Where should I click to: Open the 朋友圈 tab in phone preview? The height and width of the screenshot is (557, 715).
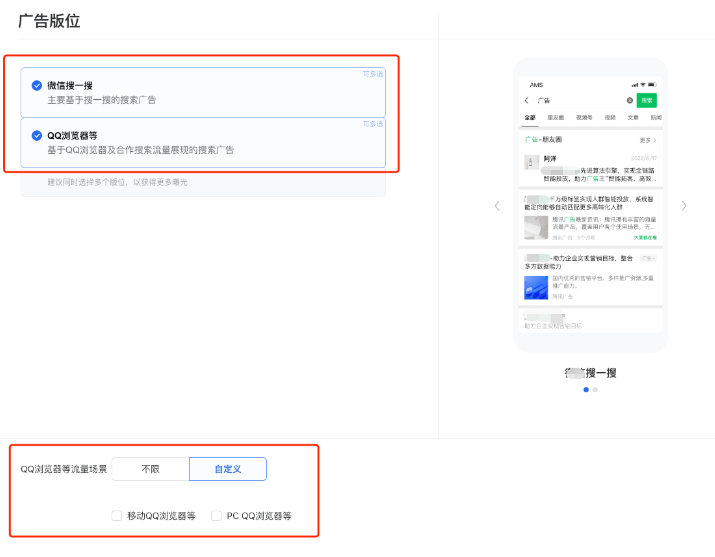pyautogui.click(x=556, y=118)
